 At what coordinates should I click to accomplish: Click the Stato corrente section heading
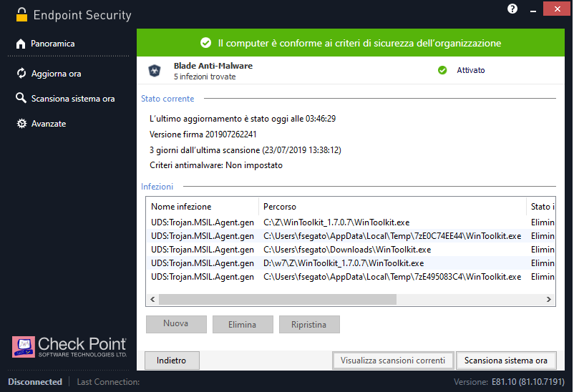click(167, 99)
